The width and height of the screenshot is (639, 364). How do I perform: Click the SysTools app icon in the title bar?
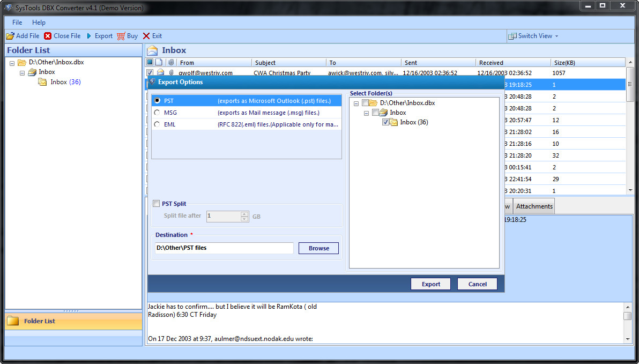8,8
